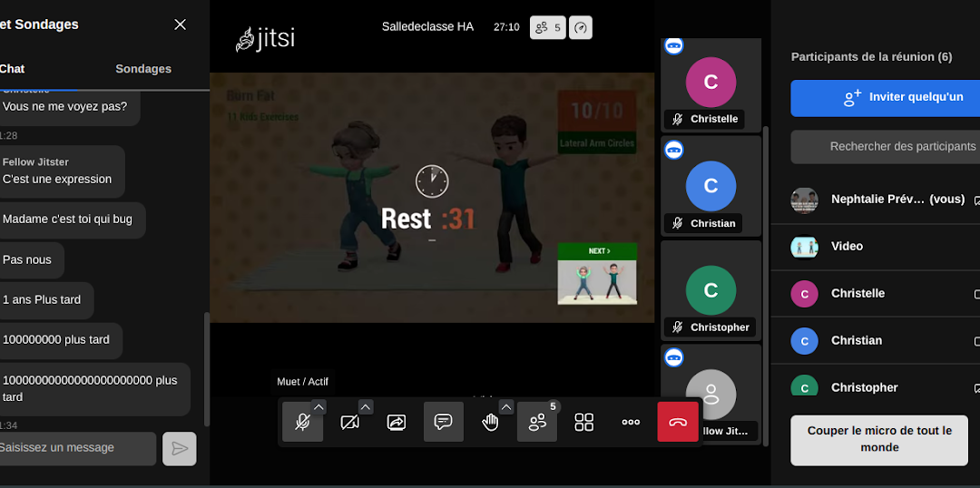Click message '100000000 plus tard'
The image size is (980, 488).
point(56,340)
